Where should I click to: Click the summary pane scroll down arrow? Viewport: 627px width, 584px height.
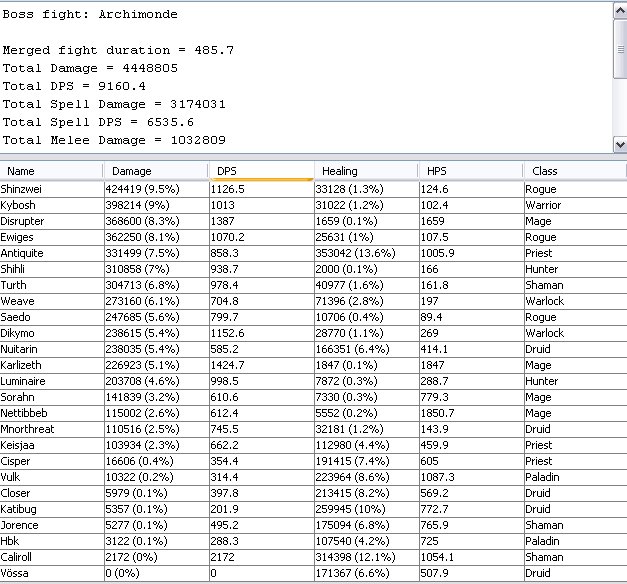coord(620,144)
